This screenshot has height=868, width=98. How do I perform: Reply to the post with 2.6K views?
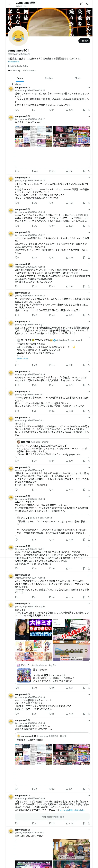[x=16, y=226]
